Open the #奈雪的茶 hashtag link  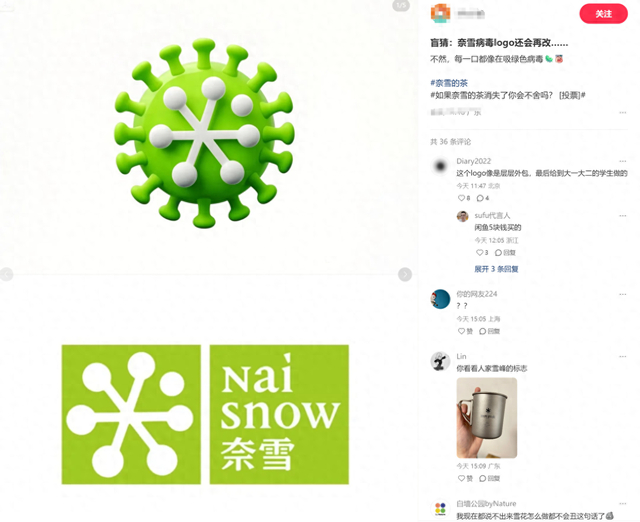[x=449, y=83]
